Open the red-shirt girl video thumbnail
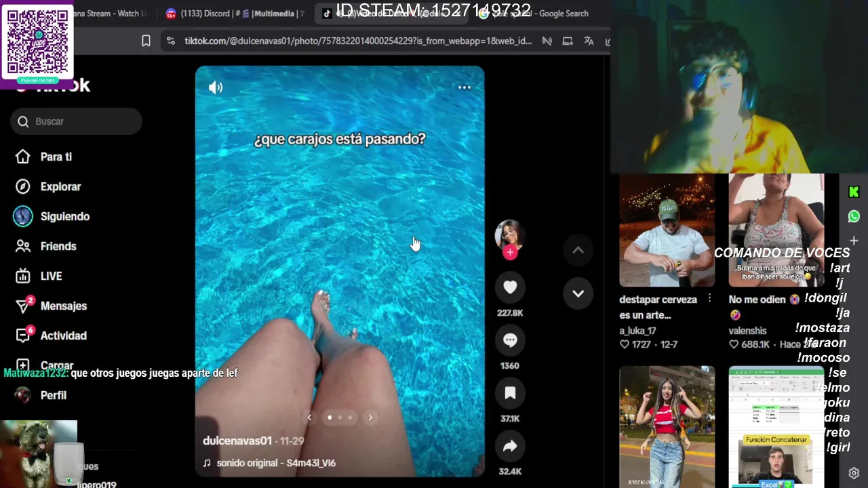The height and width of the screenshot is (488, 868). 667,427
